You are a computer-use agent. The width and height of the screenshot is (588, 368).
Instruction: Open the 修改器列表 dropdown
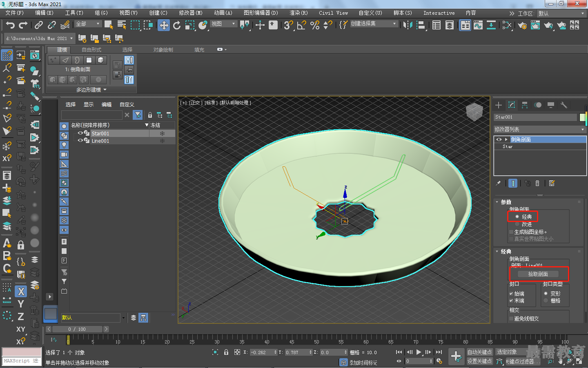[540, 129]
